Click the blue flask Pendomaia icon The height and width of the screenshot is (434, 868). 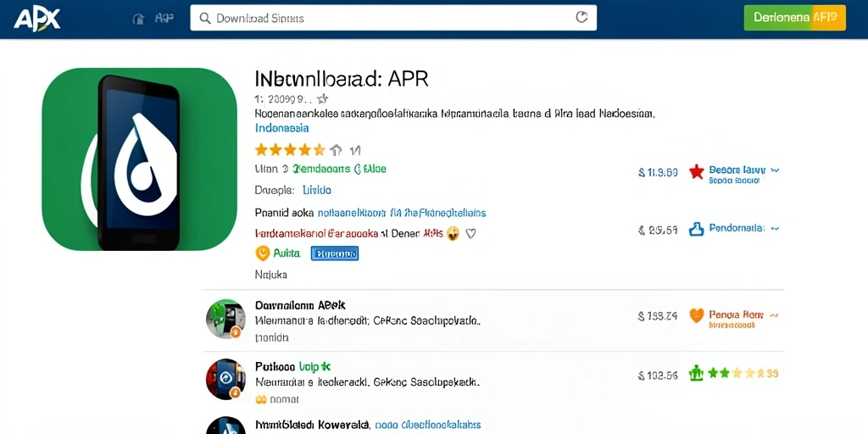click(696, 229)
